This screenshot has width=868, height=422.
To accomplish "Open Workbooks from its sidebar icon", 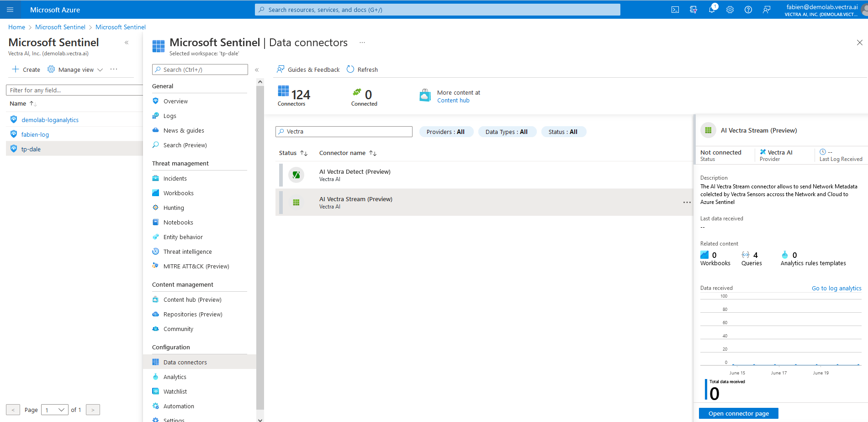I will pos(157,193).
